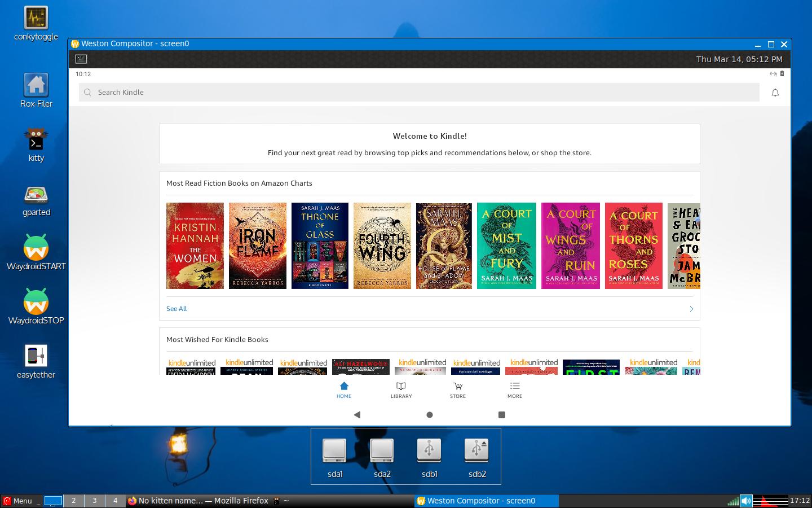Viewport: 812px width, 508px height.
Task: Click the 'Welcome to Kindle!' heading
Action: pos(430,136)
